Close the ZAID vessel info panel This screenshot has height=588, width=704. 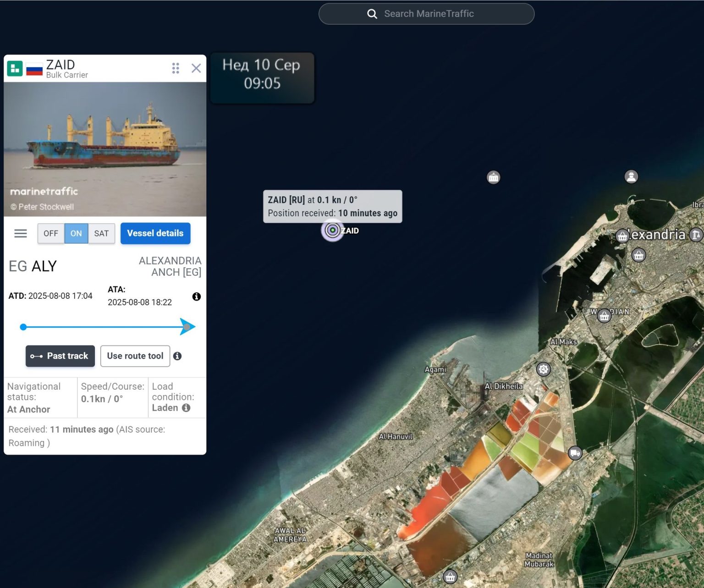point(196,68)
